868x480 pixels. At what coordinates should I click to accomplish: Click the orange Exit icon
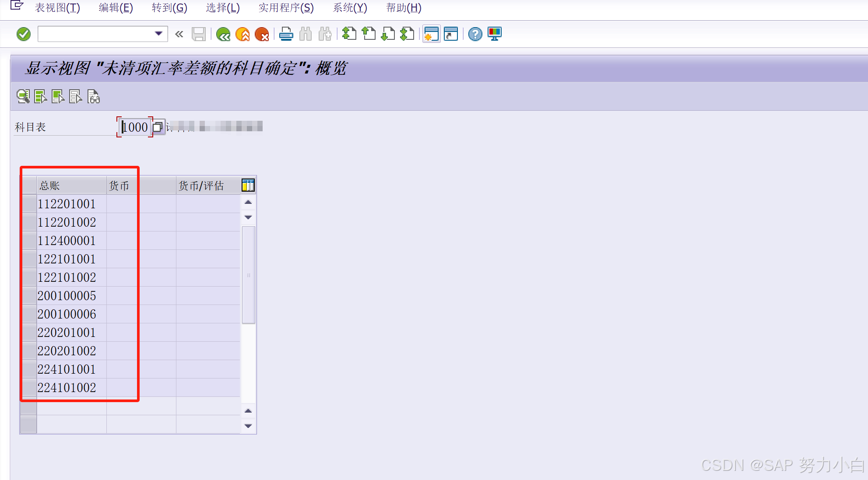pos(242,34)
